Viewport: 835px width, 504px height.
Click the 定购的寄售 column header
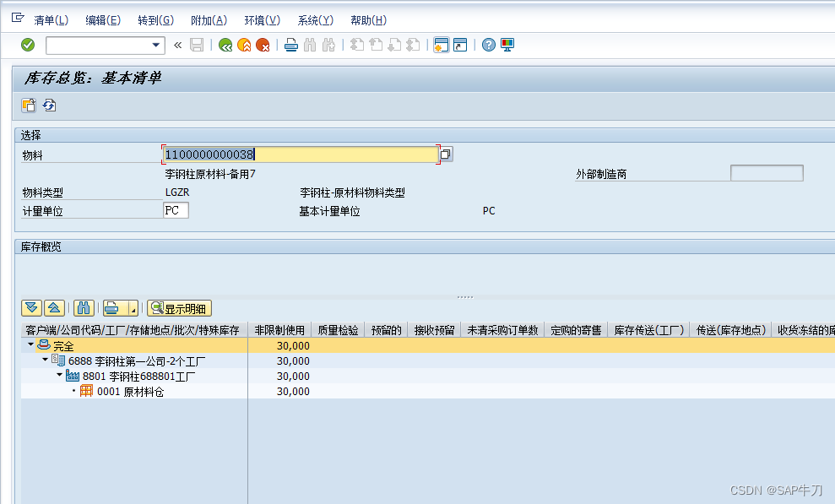coord(576,330)
